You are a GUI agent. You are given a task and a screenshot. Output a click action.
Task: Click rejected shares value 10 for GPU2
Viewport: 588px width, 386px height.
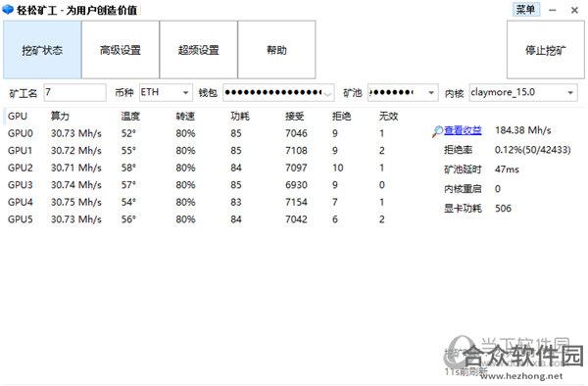(338, 168)
